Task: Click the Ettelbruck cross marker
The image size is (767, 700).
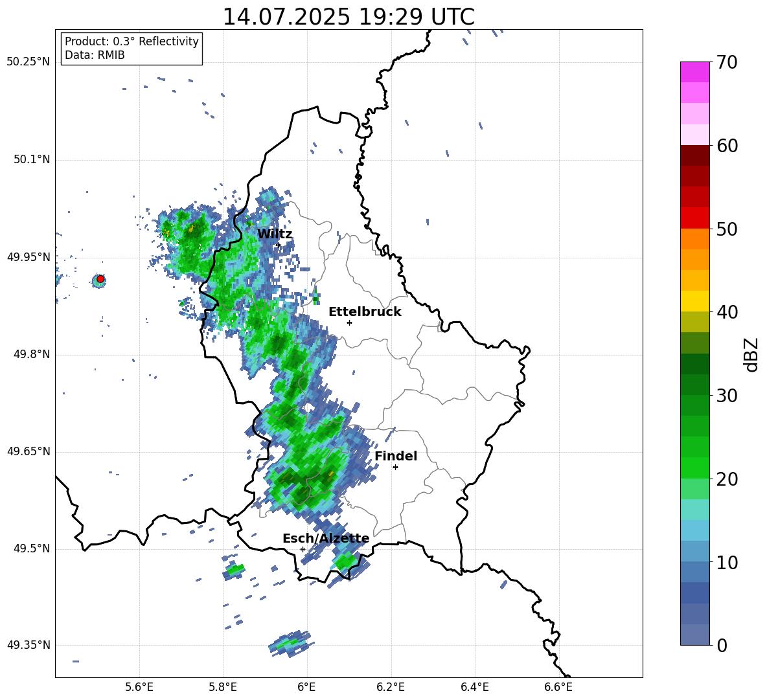Action: tap(349, 322)
